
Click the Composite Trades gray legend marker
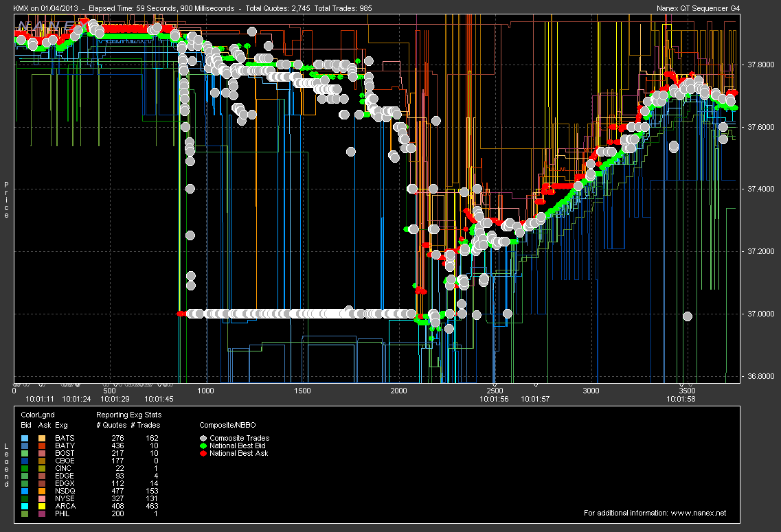(203, 439)
